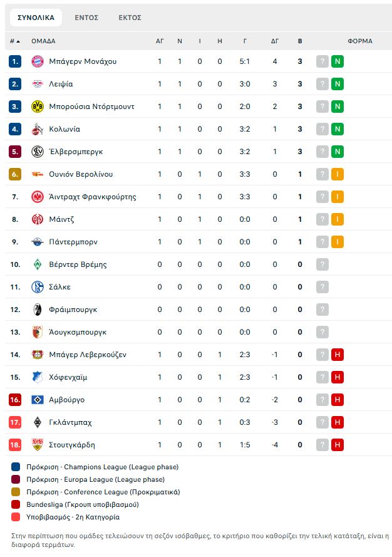Click the green N form badge for Λειψία
The width and height of the screenshot is (392, 557).
coord(338,84)
